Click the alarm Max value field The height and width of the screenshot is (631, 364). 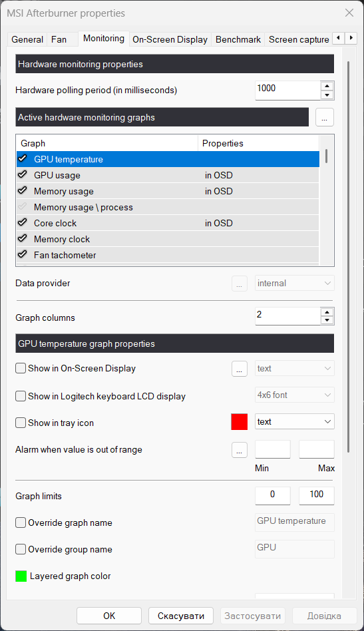pos(317,449)
